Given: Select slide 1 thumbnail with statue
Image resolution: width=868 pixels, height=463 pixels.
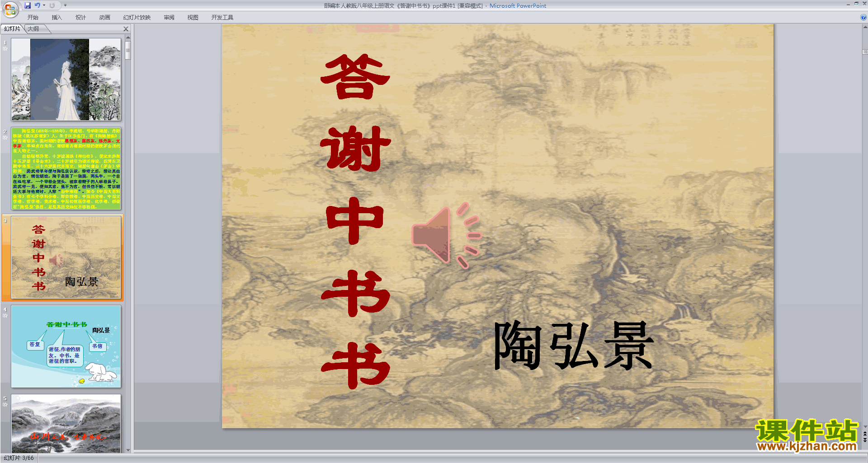Looking at the screenshot, I should (x=66, y=80).
